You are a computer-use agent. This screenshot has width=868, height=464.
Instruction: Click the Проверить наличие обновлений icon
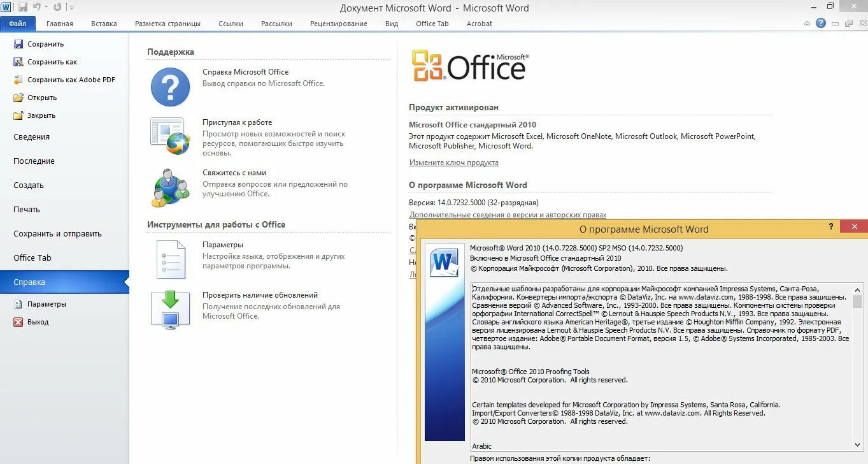pyautogui.click(x=170, y=309)
